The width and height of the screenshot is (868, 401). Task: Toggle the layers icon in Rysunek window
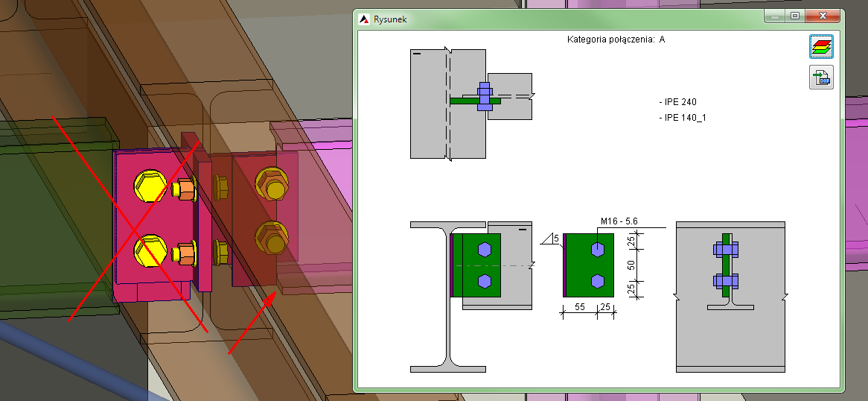click(x=822, y=47)
